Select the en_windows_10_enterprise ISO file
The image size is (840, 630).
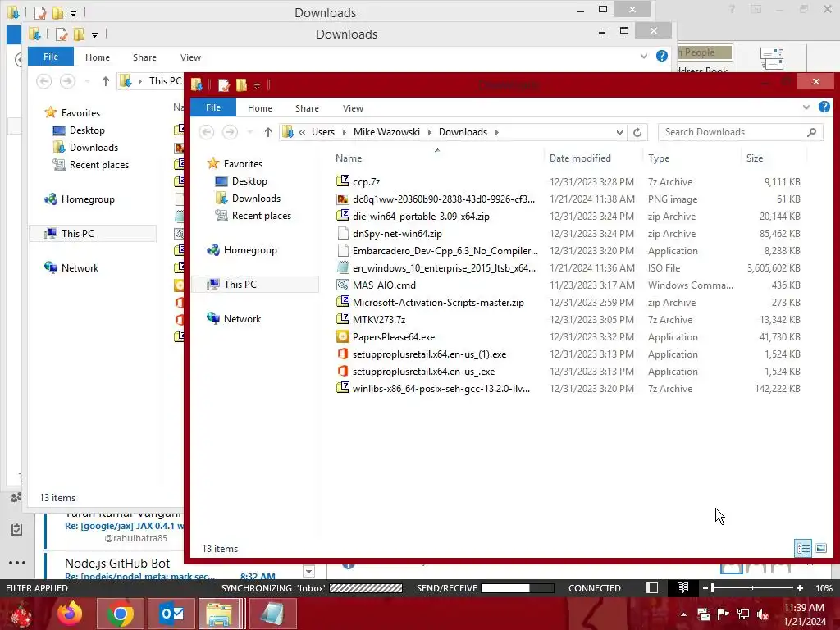(444, 268)
